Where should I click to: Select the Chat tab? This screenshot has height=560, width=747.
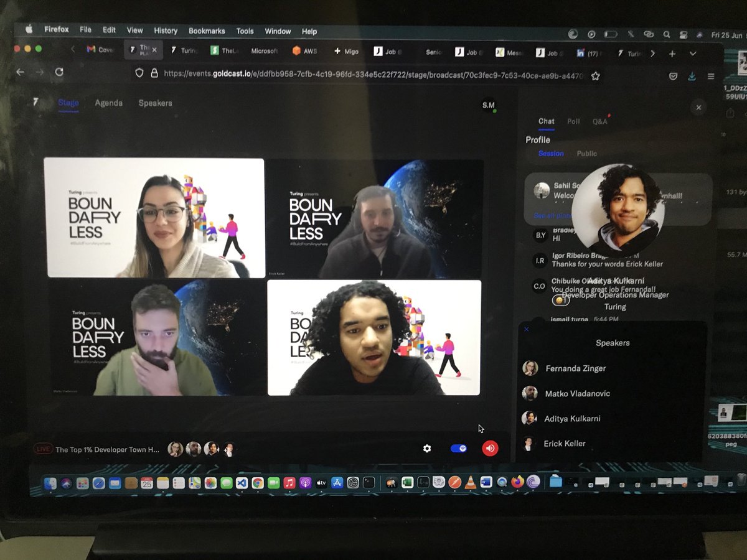point(546,121)
